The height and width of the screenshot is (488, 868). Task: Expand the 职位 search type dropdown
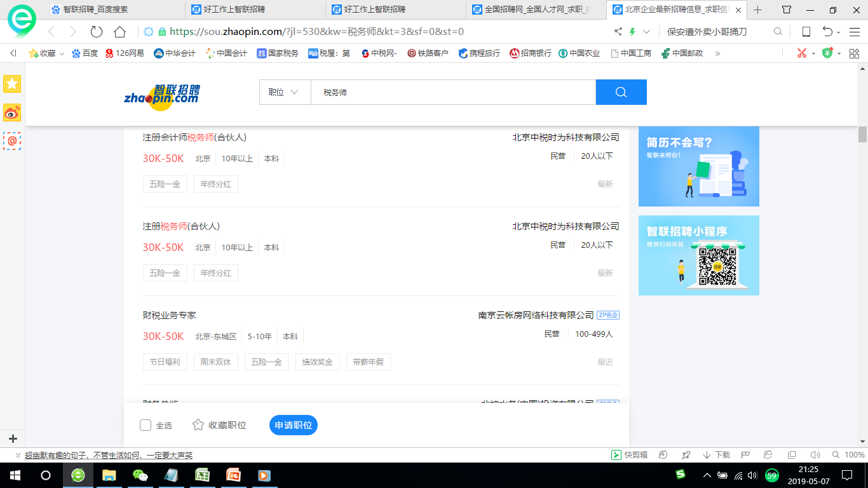click(284, 92)
